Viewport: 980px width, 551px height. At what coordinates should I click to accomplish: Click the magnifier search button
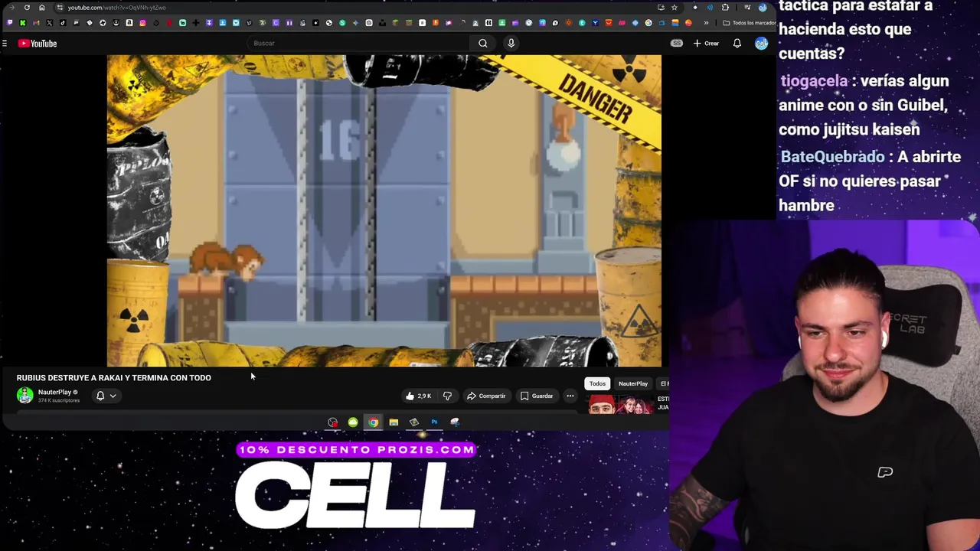(483, 44)
